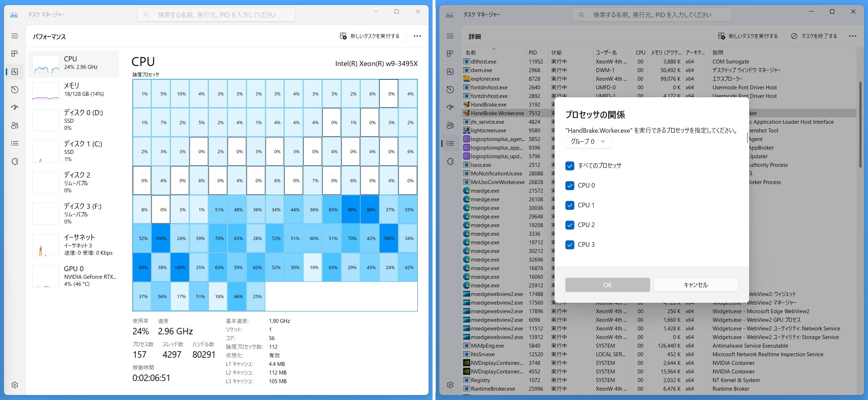This screenshot has height=400, width=868.
Task: Click the processor affinity dialog scrollbar
Action: click(747, 138)
